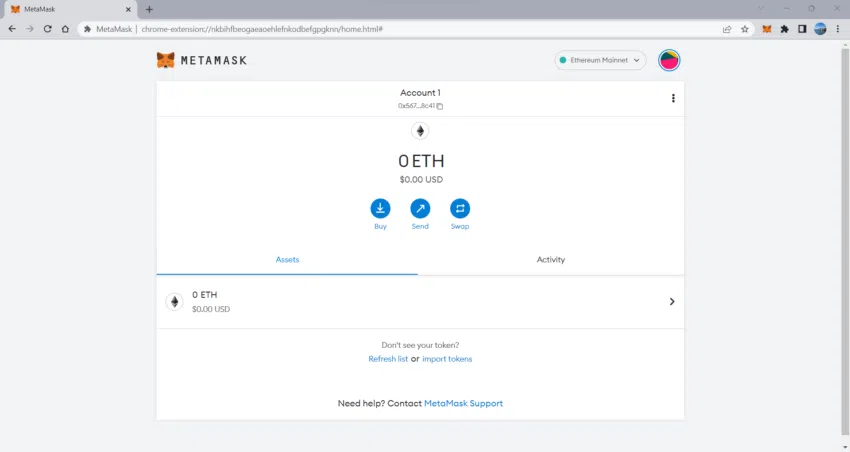Open account options three-dot menu
Viewport: 850px width, 452px height.
(673, 98)
